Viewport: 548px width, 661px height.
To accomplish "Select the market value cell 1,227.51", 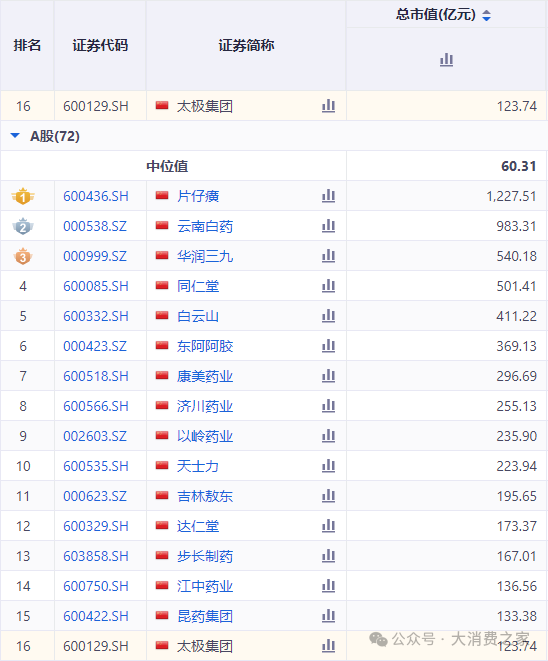I will click(x=511, y=196).
